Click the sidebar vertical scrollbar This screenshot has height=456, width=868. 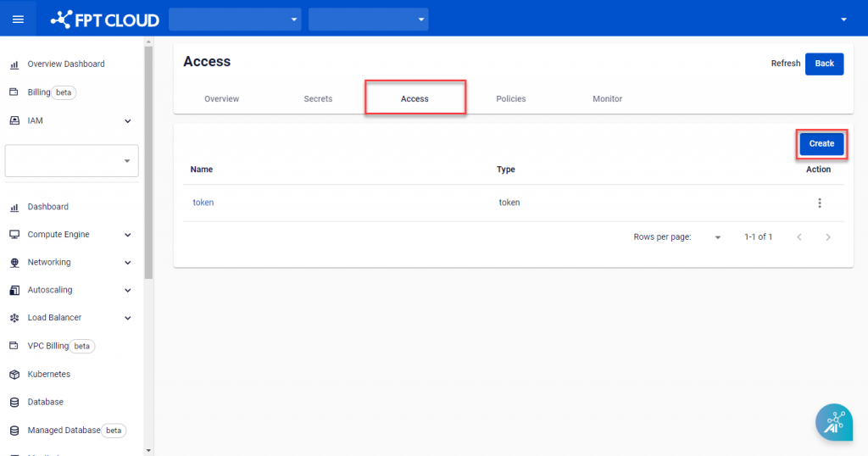[x=148, y=170]
